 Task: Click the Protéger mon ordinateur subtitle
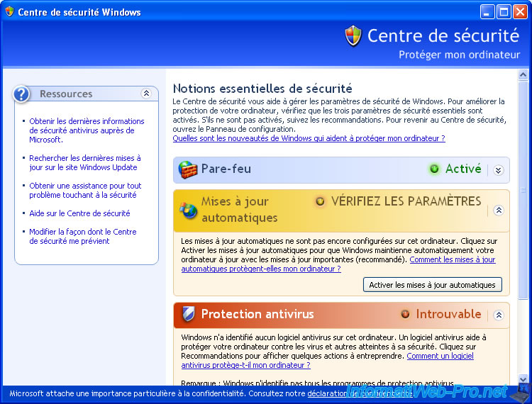[x=460, y=55]
